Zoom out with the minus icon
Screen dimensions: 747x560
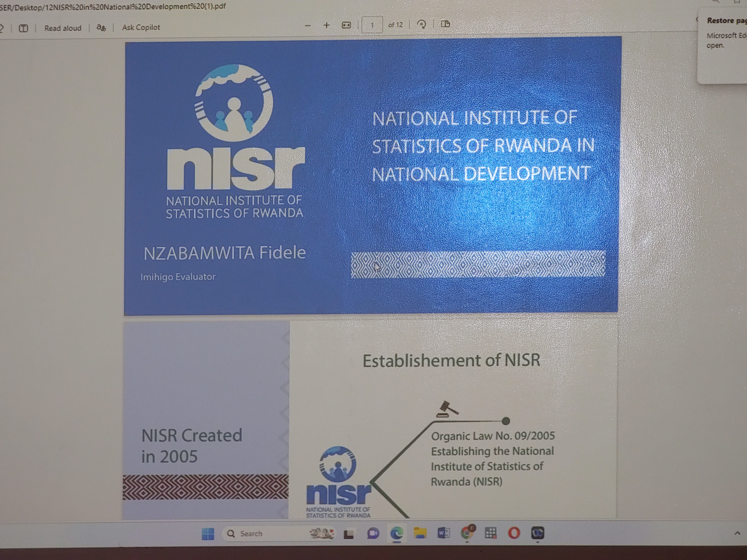[x=307, y=25]
